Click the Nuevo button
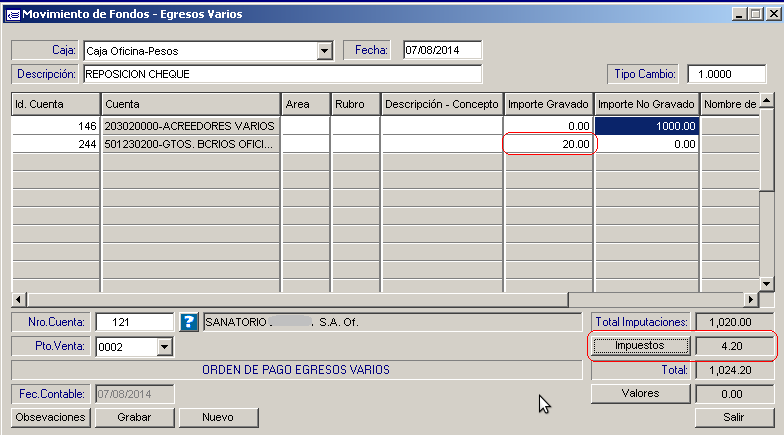 pyautogui.click(x=218, y=418)
